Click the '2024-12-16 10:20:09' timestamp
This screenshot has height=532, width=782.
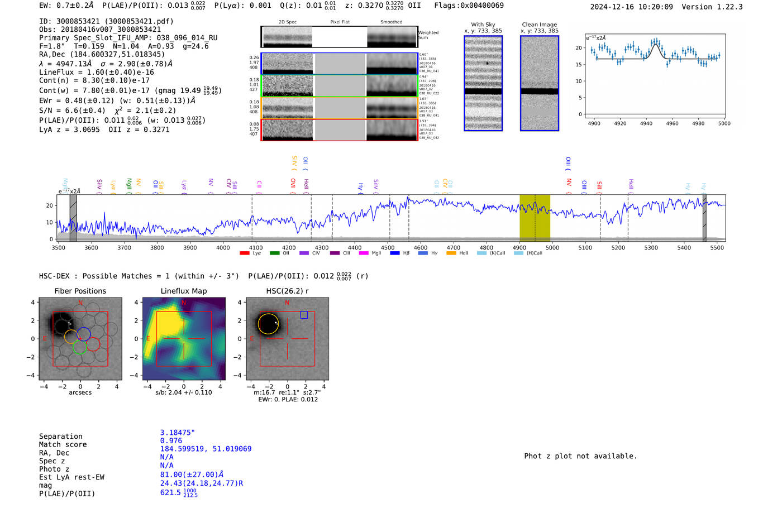(x=632, y=7)
